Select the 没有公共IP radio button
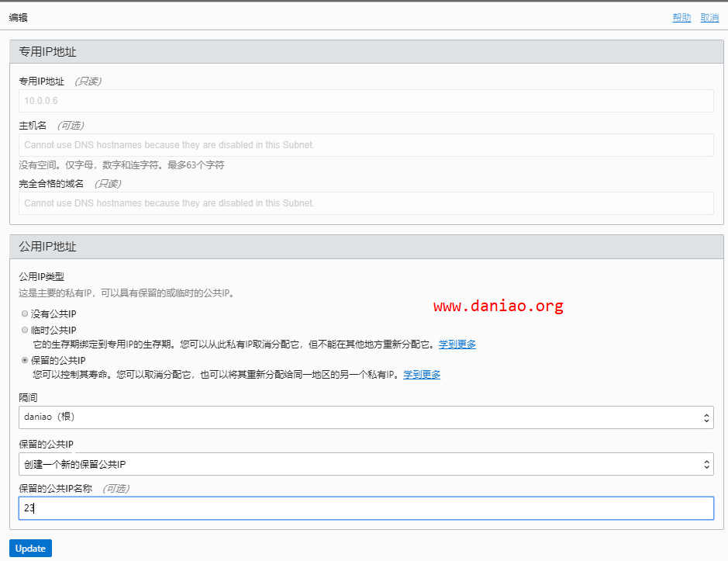 coord(25,313)
